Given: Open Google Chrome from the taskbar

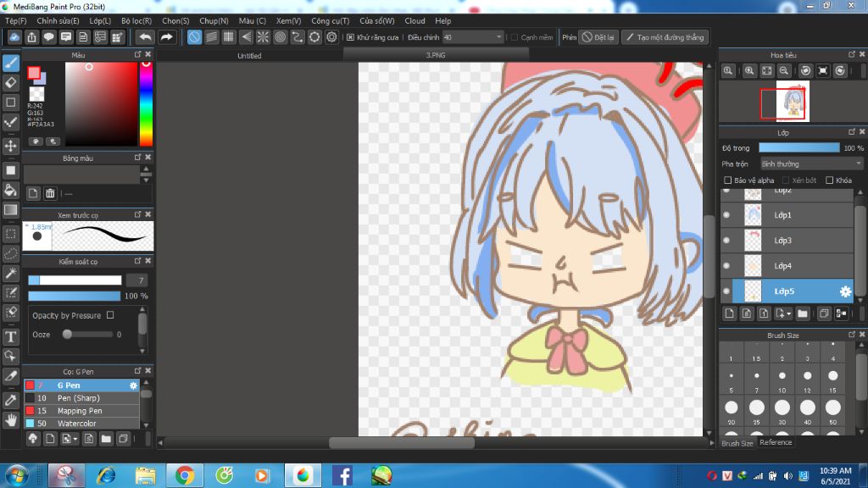Looking at the screenshot, I should pos(185,475).
